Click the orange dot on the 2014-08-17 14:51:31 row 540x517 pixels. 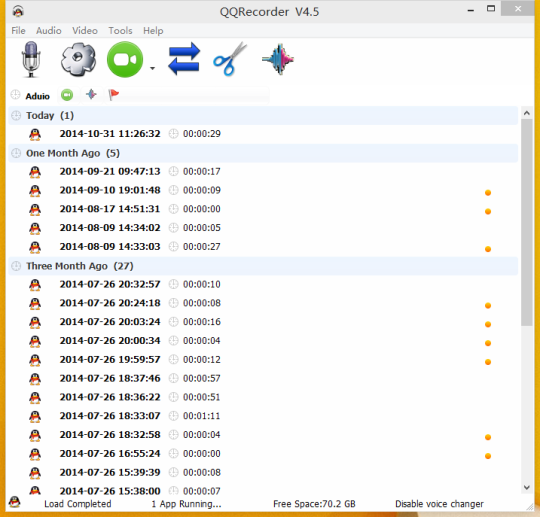(x=488, y=211)
